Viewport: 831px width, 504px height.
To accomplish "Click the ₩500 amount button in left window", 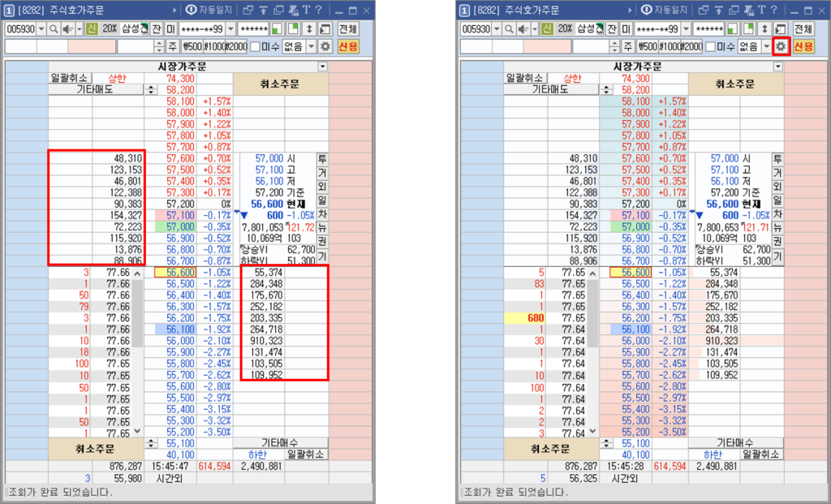I will [x=192, y=46].
